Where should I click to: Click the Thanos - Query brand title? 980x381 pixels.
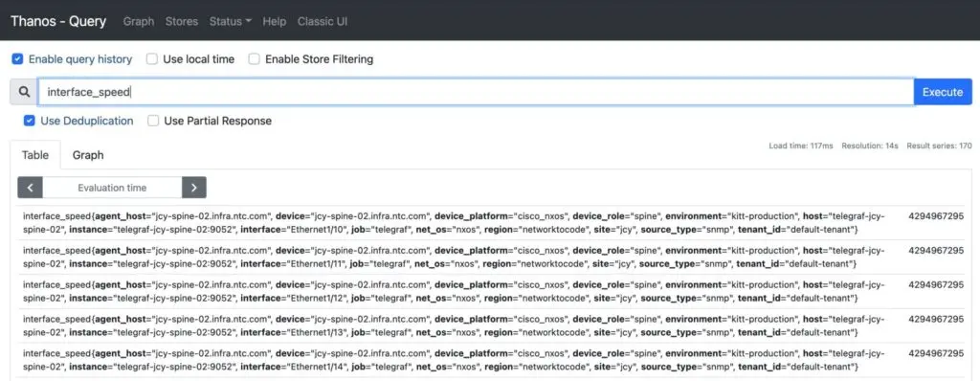[58, 21]
